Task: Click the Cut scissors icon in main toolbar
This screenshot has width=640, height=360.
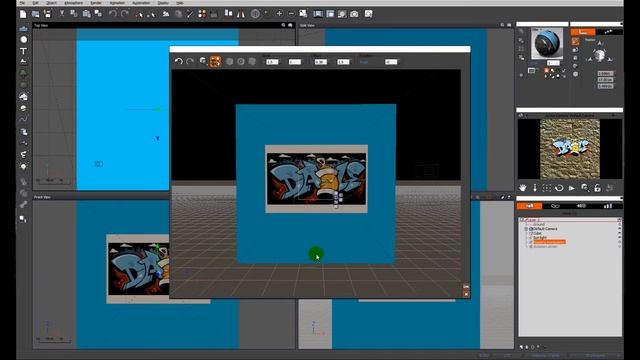Action: tap(62, 14)
